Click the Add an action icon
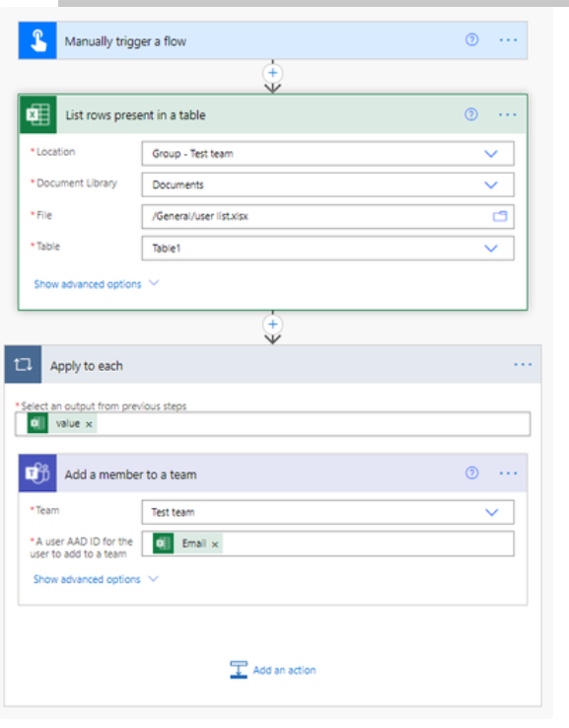This screenshot has width=569, height=728. coord(239,670)
